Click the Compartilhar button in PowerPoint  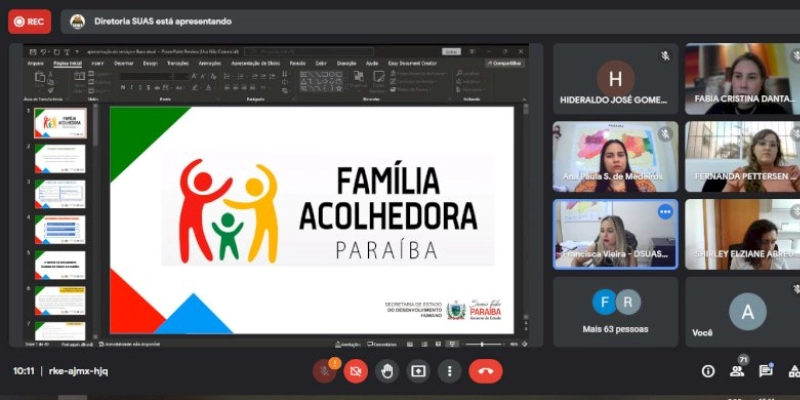pos(505,63)
